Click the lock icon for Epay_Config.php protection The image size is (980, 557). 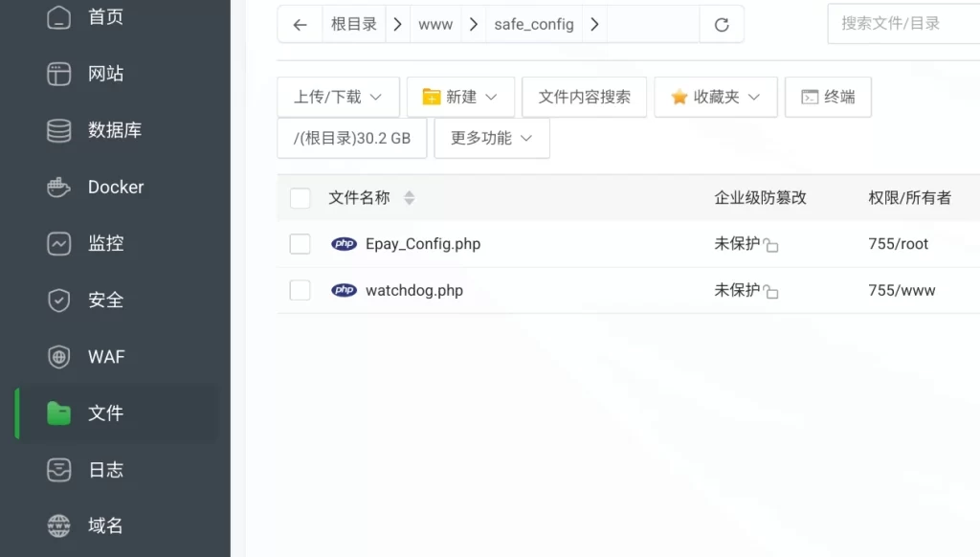pyautogui.click(x=771, y=246)
